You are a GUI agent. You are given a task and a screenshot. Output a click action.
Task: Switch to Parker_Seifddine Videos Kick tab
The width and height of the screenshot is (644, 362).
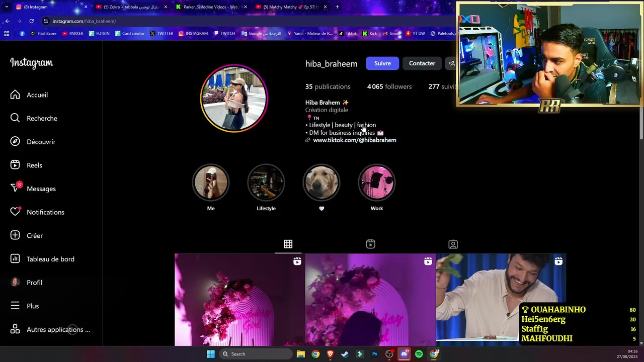[x=210, y=7]
